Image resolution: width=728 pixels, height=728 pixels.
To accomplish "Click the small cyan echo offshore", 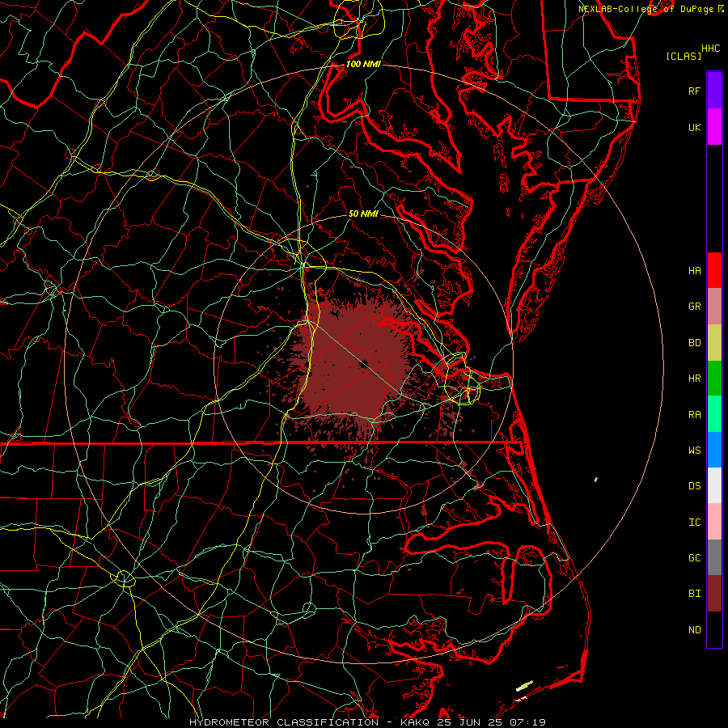I will (x=595, y=480).
